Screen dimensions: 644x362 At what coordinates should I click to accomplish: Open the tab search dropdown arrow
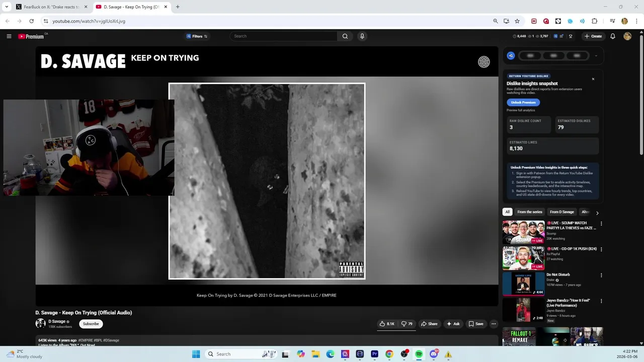7,7
